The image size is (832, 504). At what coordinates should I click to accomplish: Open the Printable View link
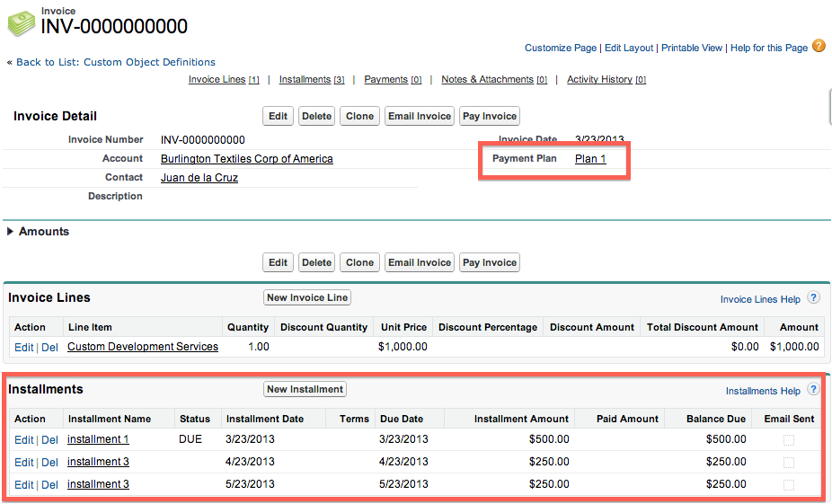(691, 48)
